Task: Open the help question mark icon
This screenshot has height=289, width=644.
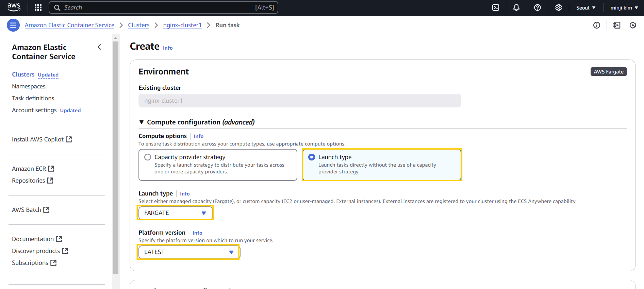Action: (x=538, y=7)
